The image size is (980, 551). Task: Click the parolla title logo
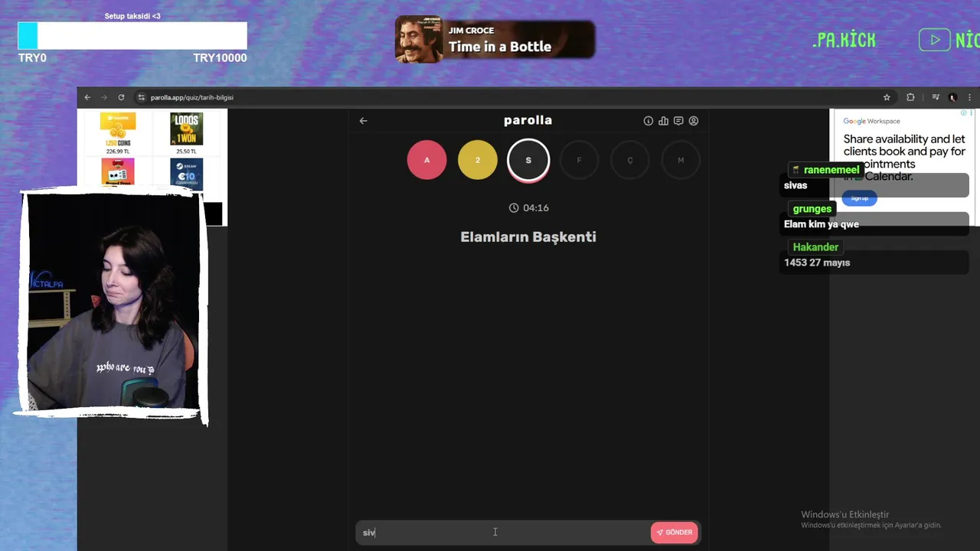(x=528, y=120)
